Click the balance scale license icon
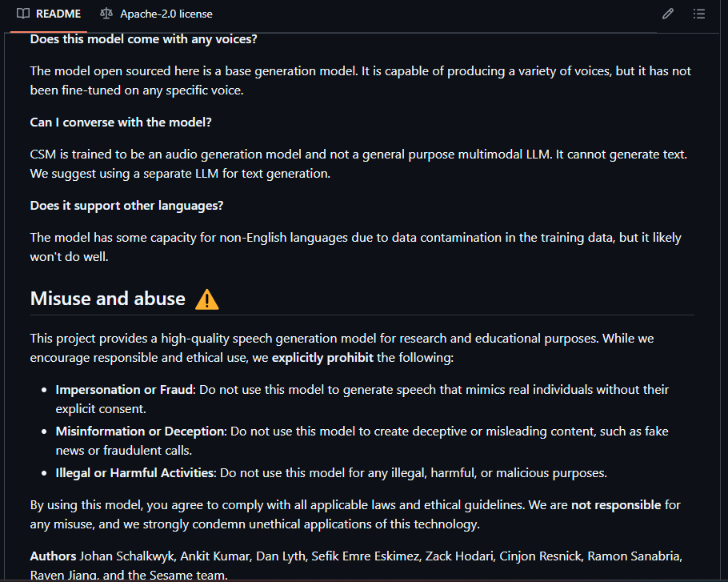 pyautogui.click(x=106, y=14)
